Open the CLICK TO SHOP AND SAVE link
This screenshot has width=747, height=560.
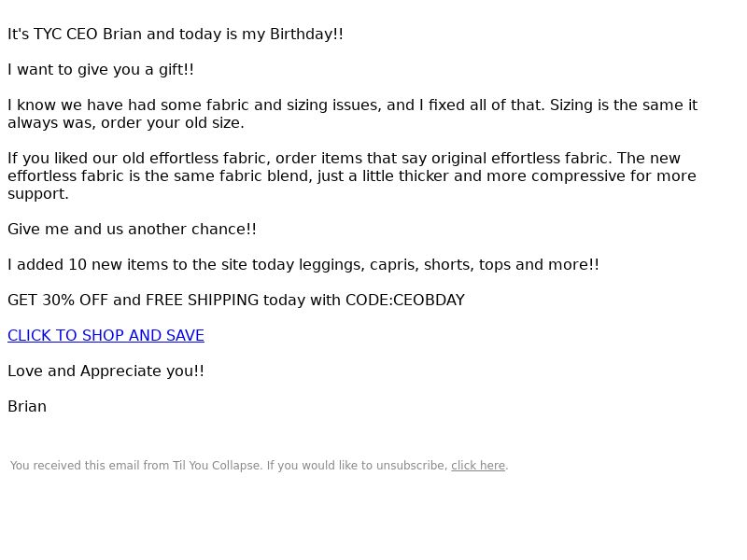pyautogui.click(x=106, y=335)
